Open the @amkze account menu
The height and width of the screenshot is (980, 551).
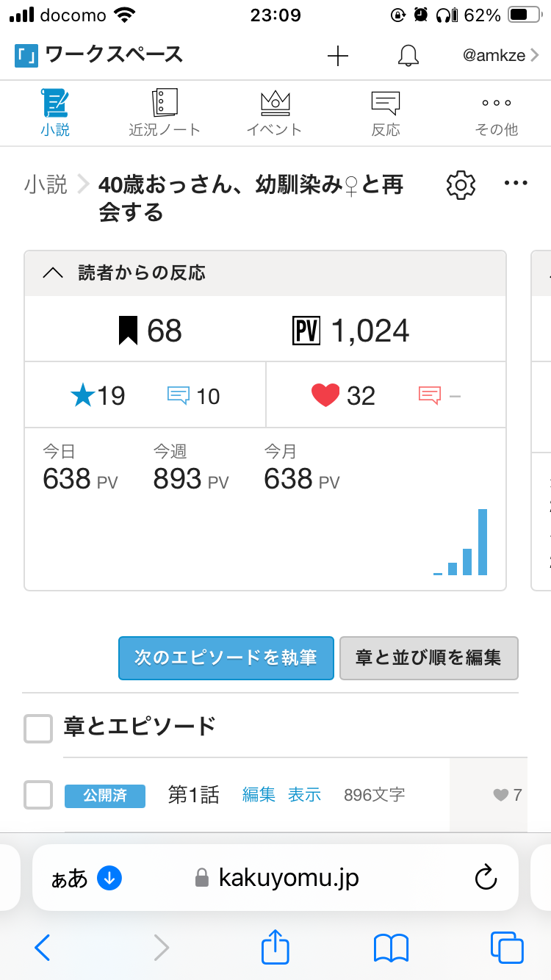click(x=500, y=56)
